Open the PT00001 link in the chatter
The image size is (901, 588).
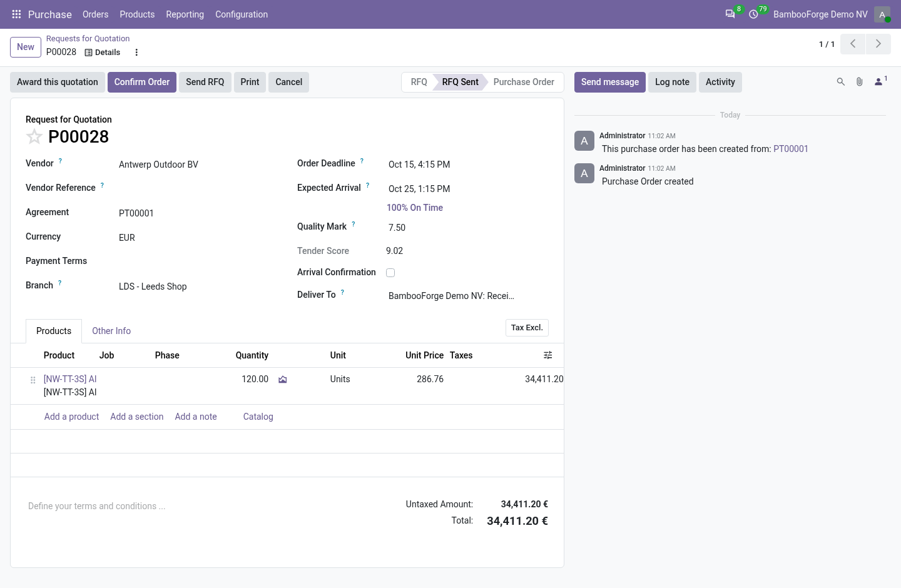pyautogui.click(x=791, y=149)
